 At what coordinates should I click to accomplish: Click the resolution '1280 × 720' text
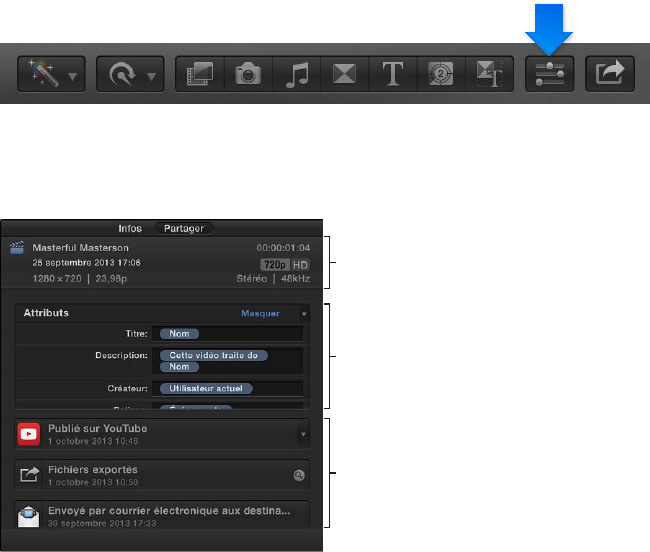57,278
